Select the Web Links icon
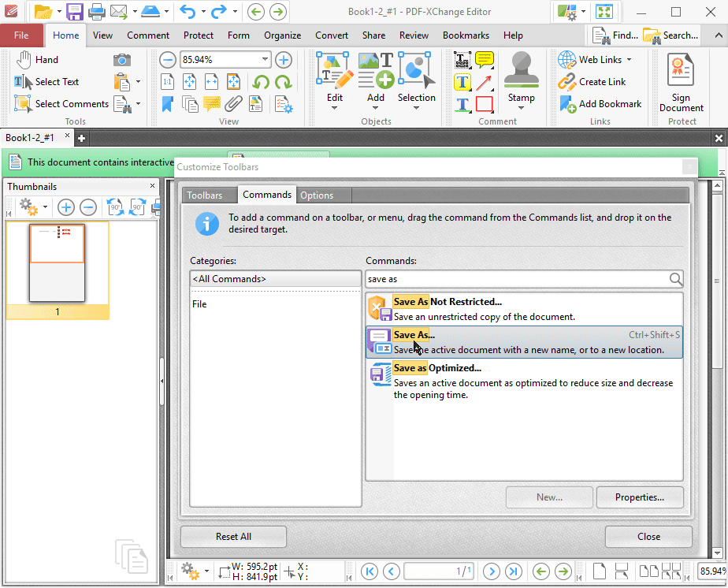The height and width of the screenshot is (588, 728). [565, 59]
